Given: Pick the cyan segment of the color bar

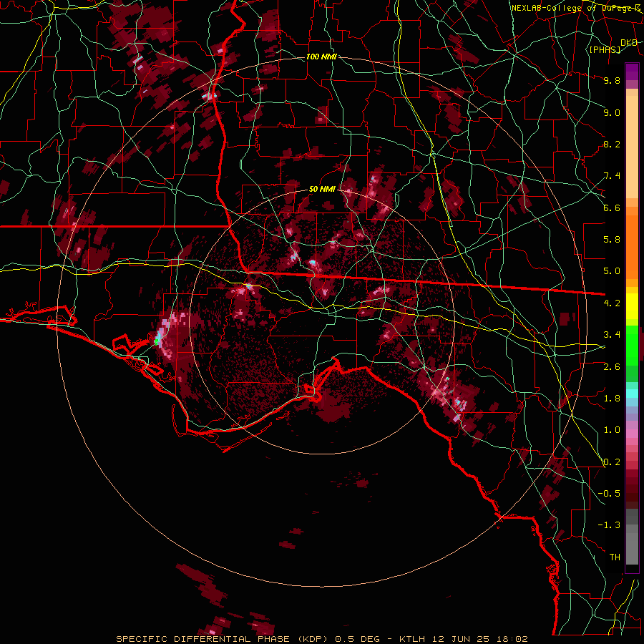Looking at the screenshot, I should (x=632, y=394).
